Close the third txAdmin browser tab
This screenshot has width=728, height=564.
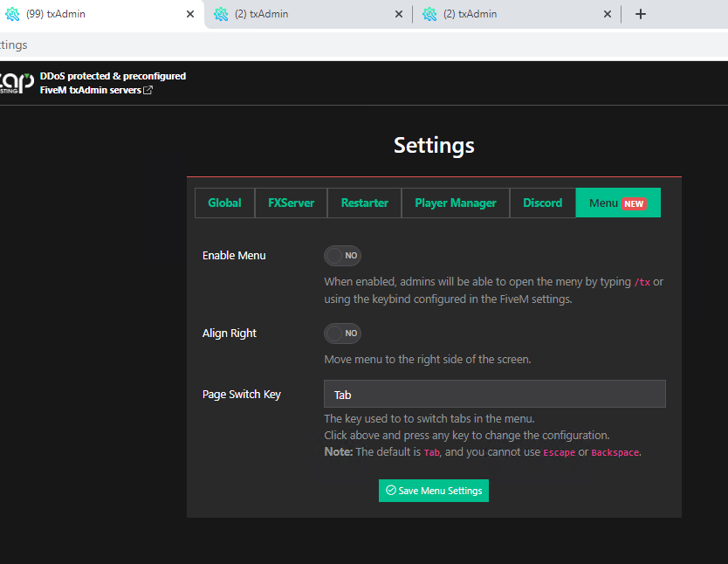(x=608, y=14)
